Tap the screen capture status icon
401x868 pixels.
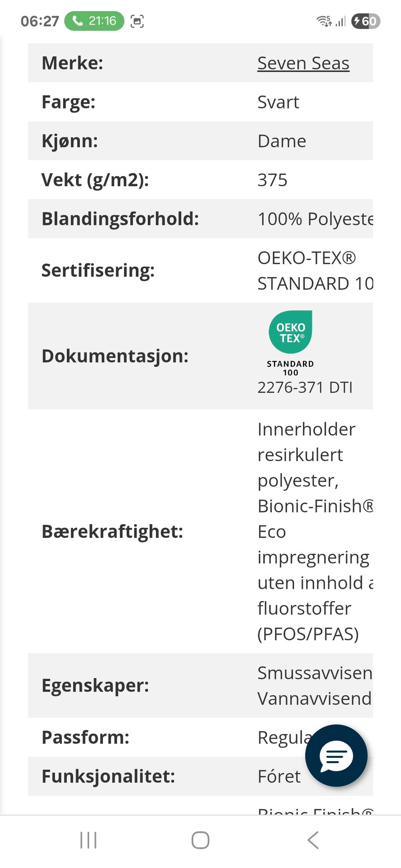click(137, 21)
